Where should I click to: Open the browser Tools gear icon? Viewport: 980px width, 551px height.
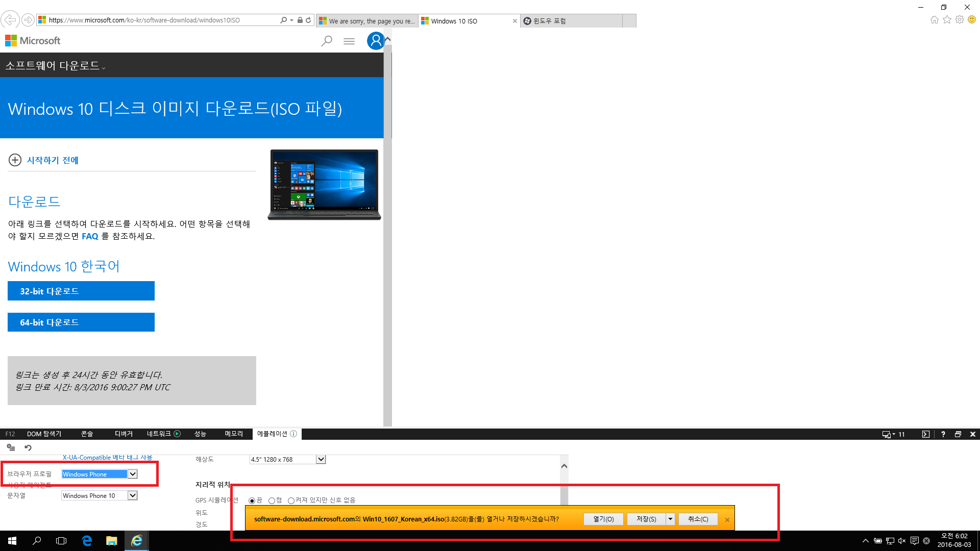[x=960, y=19]
